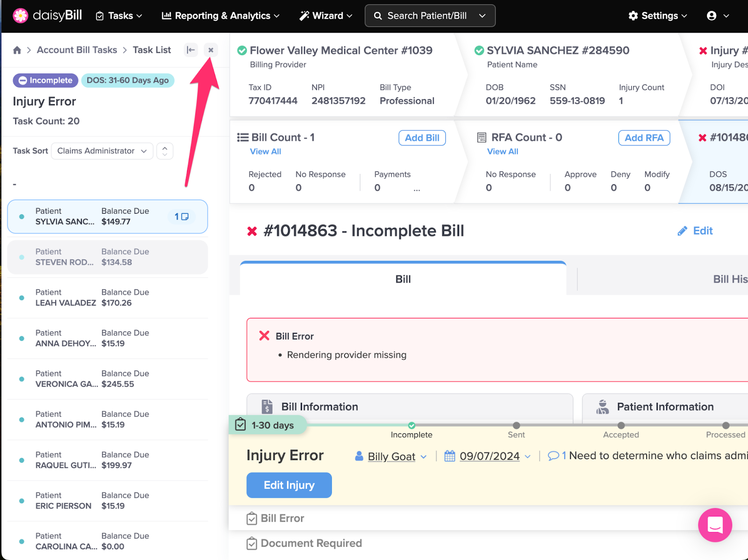The image size is (748, 560).
Task: Click the DOS: 31-60 Days Ago badge
Action: click(128, 80)
